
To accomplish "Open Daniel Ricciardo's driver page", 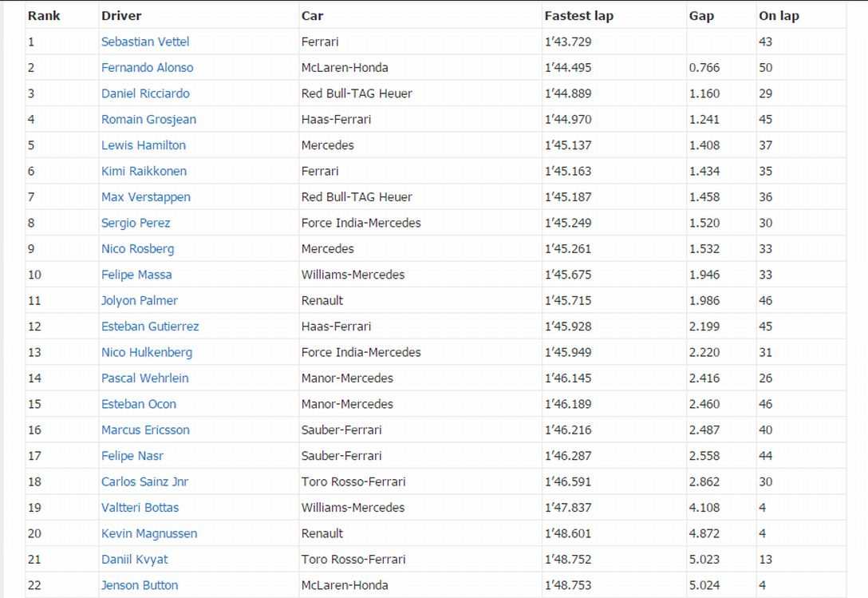I will (x=145, y=93).
